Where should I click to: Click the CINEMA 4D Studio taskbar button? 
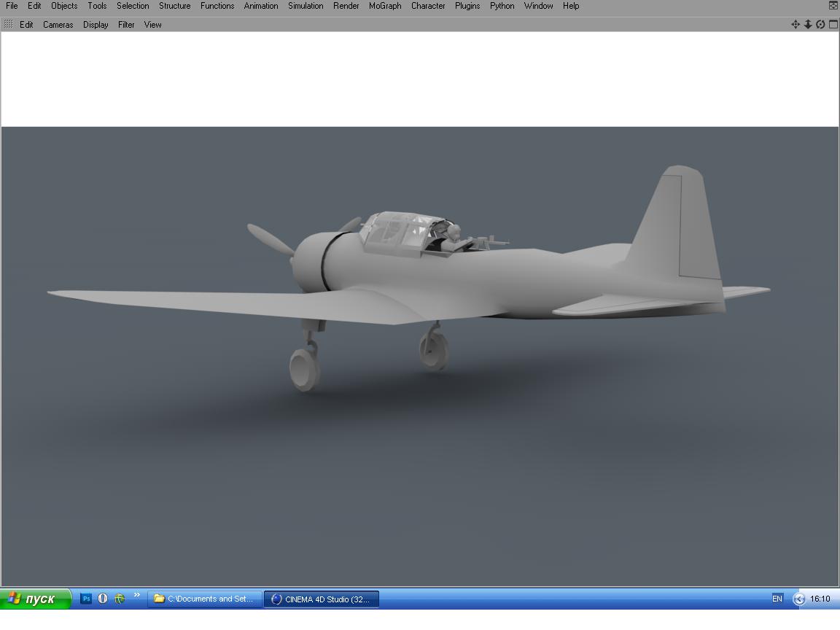(321, 599)
